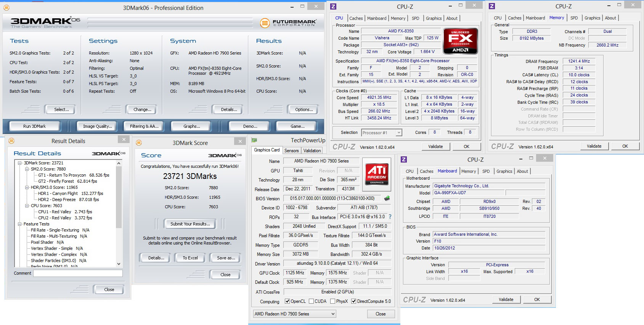Viewport: 644px width, 325px height.
Task: Click the Futuremark Corporation logo
Action: (x=288, y=23)
